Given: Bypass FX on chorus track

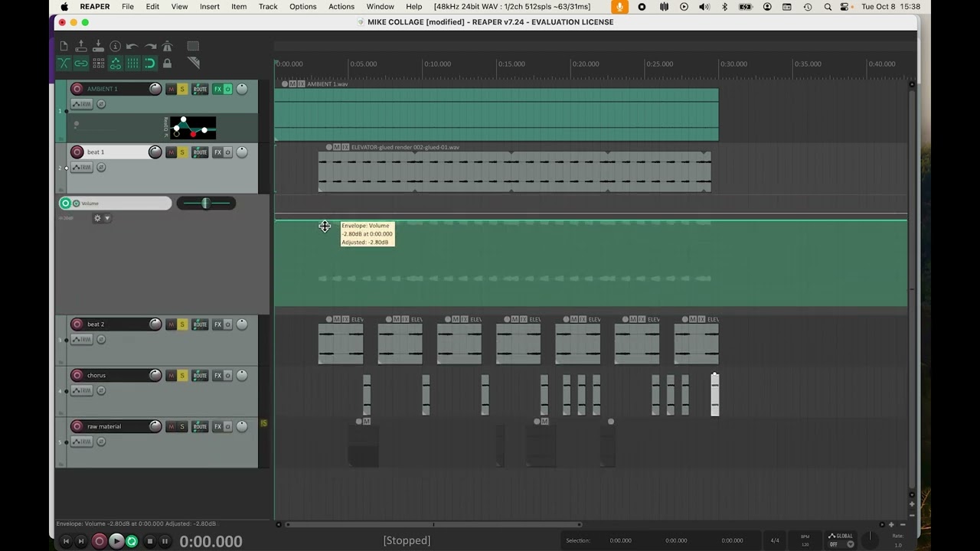Looking at the screenshot, I should pos(228,375).
